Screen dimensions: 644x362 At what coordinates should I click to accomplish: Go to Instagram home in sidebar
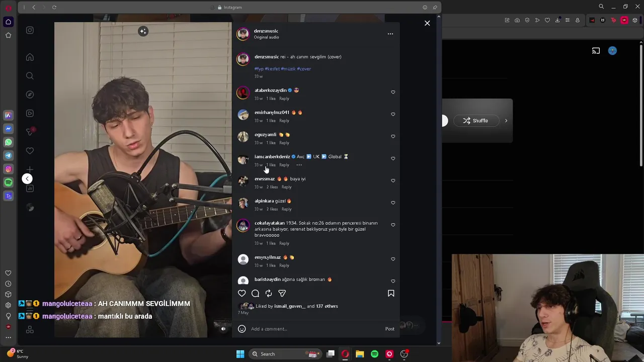(30, 57)
